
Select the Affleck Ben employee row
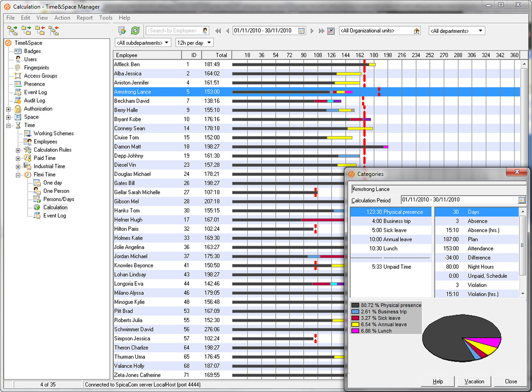[x=317, y=65]
